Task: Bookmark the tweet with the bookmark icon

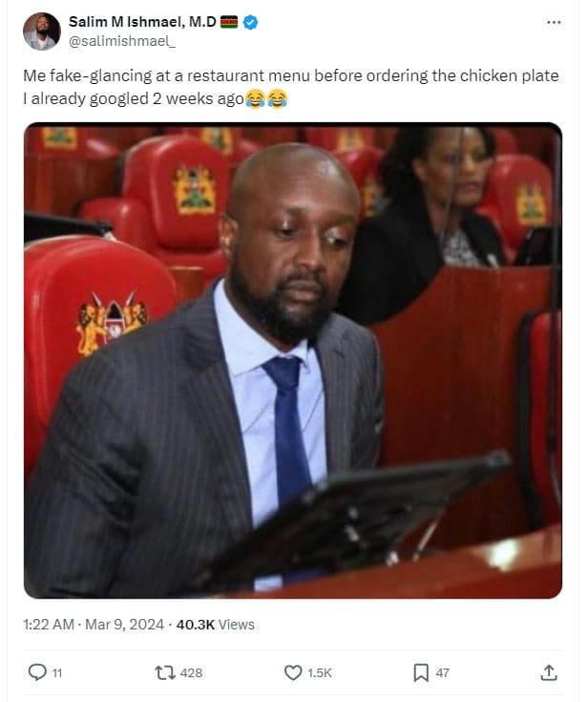Action: [421, 672]
